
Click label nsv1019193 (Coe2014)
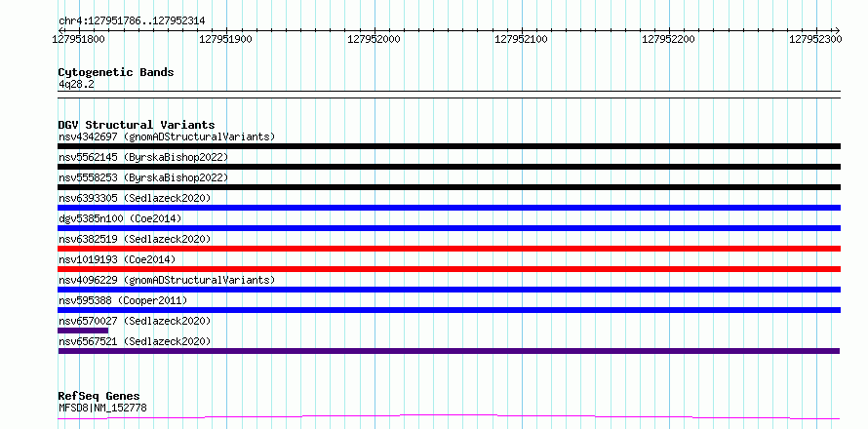[x=117, y=259]
